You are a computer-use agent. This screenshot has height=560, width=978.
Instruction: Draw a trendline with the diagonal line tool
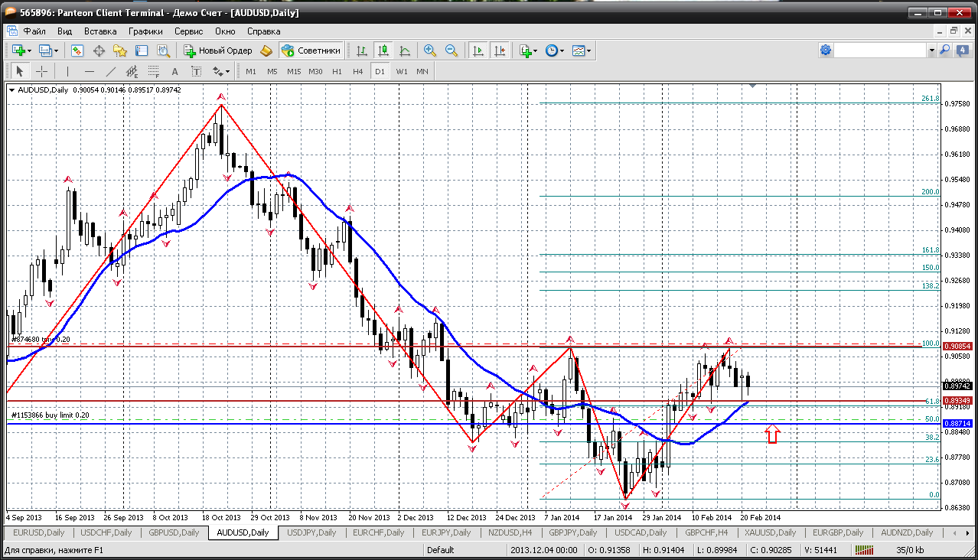[111, 71]
